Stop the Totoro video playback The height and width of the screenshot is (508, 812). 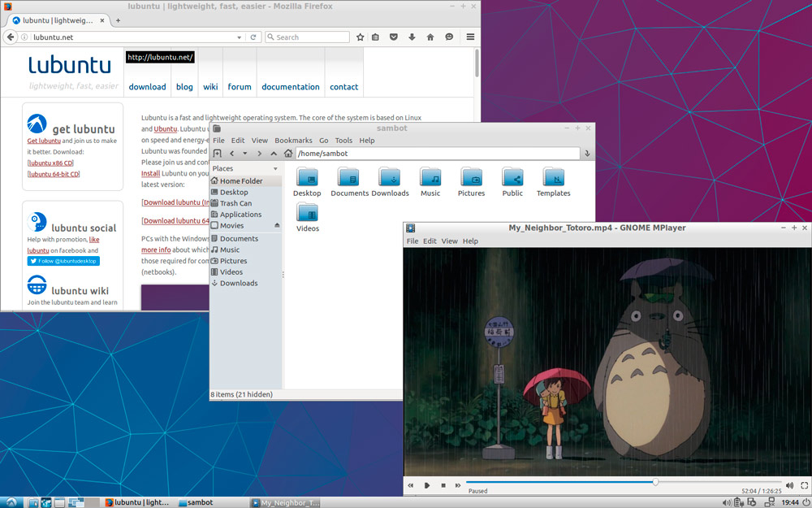pos(443,486)
